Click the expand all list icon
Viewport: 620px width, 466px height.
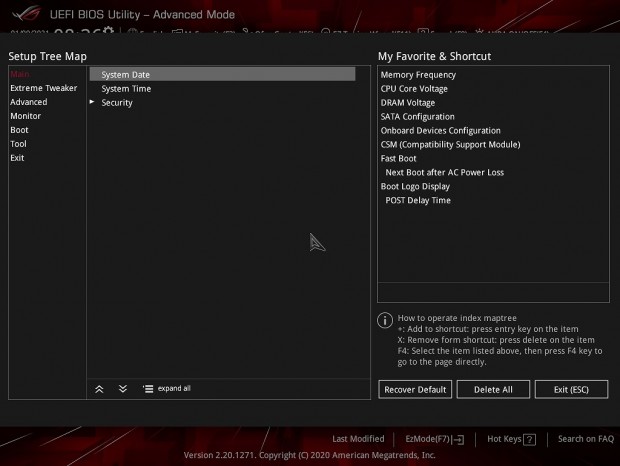[x=148, y=389]
